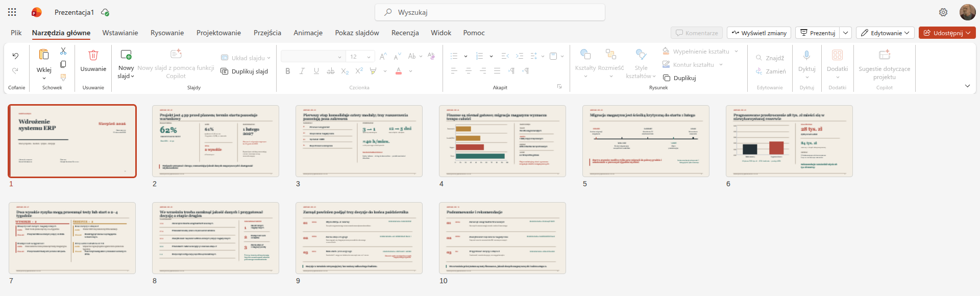The image size is (980, 296).
Task: Select slide 1 thumbnail Wdrożenie systemu ERP
Action: 72,141
